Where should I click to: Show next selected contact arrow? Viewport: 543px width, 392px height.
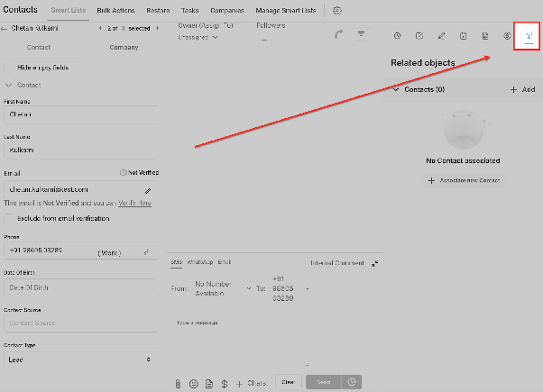158,28
